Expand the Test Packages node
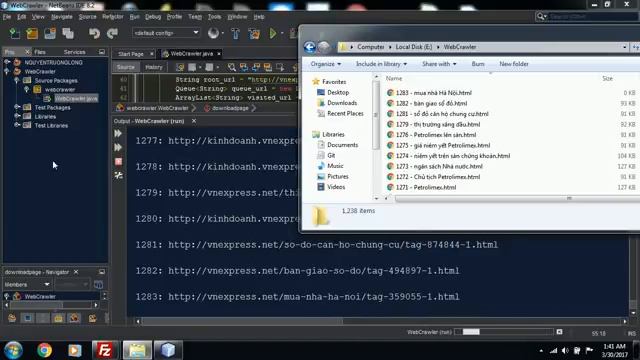The height and width of the screenshot is (360, 640). point(17,107)
